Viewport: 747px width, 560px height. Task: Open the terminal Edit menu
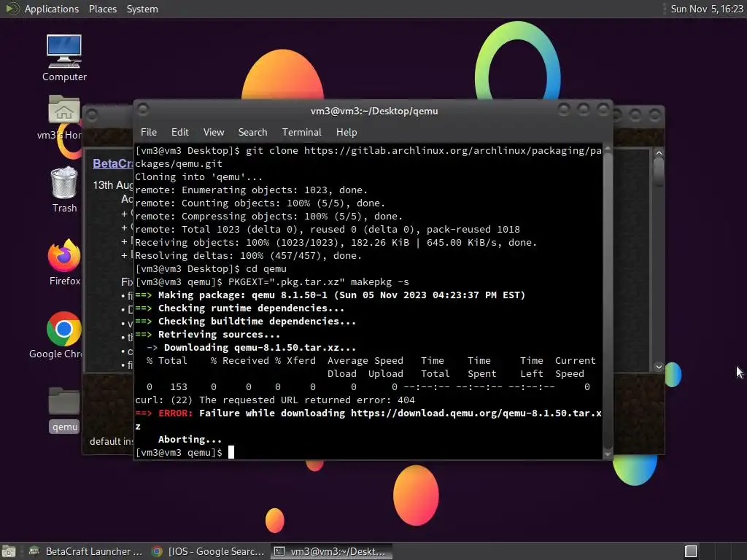180,133
